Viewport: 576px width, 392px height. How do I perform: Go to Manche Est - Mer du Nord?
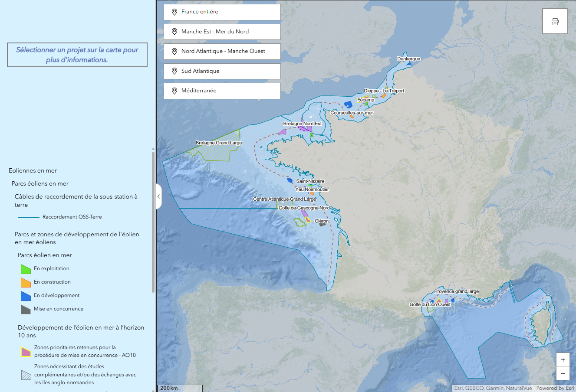(x=222, y=32)
